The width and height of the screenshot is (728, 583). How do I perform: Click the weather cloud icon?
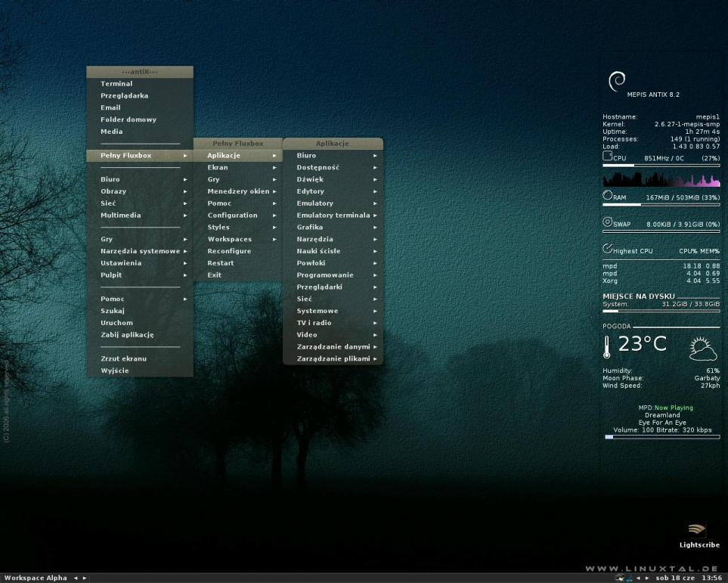[x=702, y=348]
